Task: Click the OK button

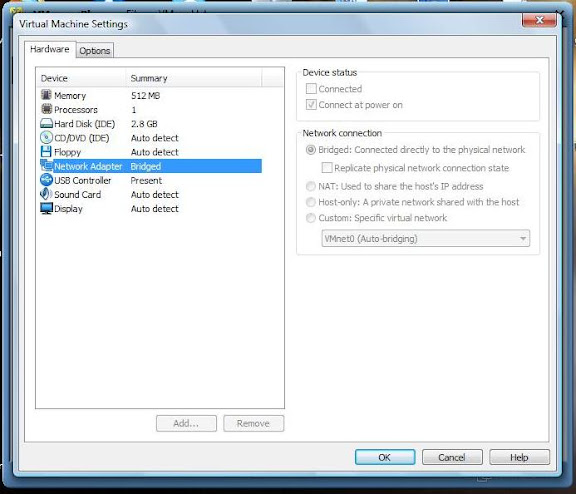Action: pyautogui.click(x=385, y=457)
